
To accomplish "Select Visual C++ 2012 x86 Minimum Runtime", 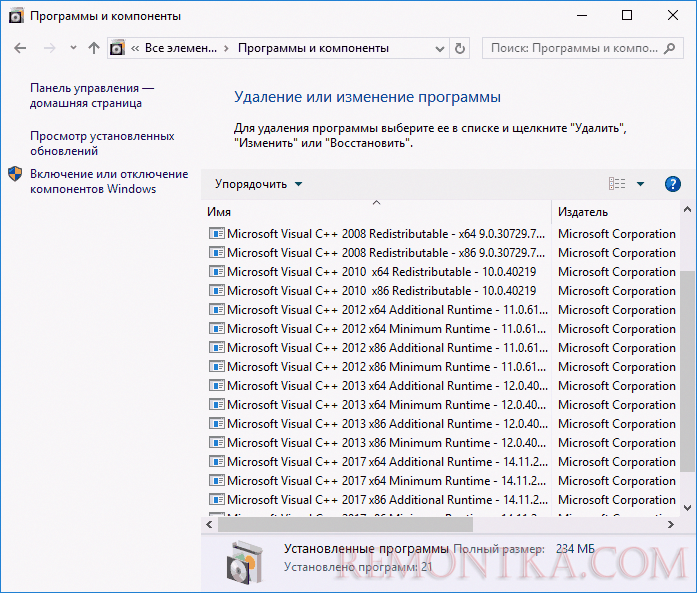I will pos(442,367).
